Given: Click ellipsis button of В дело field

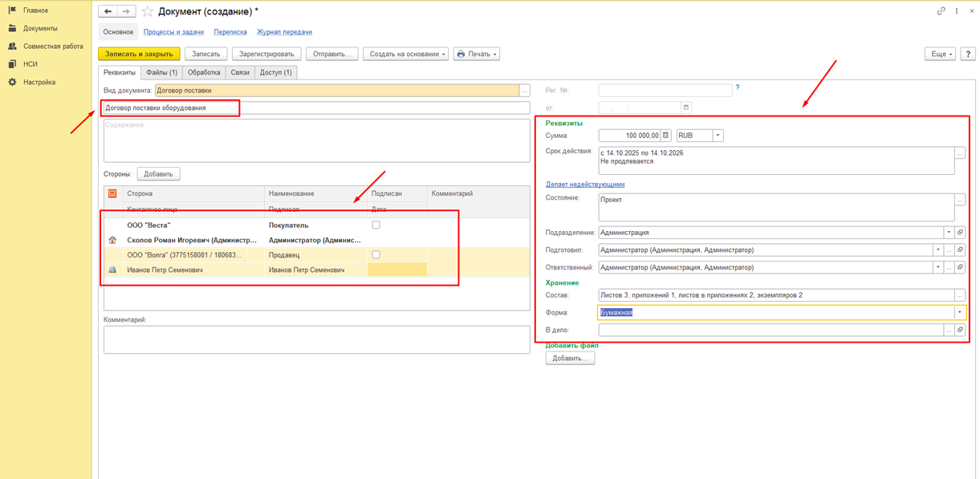Looking at the screenshot, I should (949, 330).
